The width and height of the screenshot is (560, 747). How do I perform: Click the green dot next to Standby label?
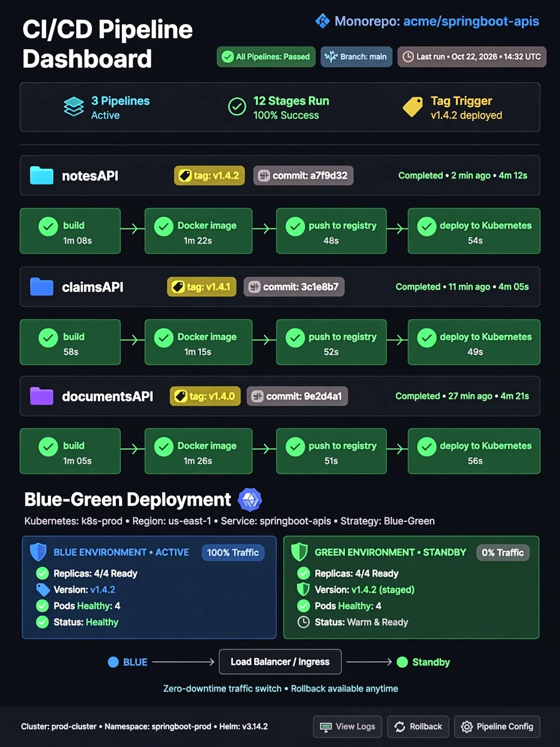(x=402, y=662)
